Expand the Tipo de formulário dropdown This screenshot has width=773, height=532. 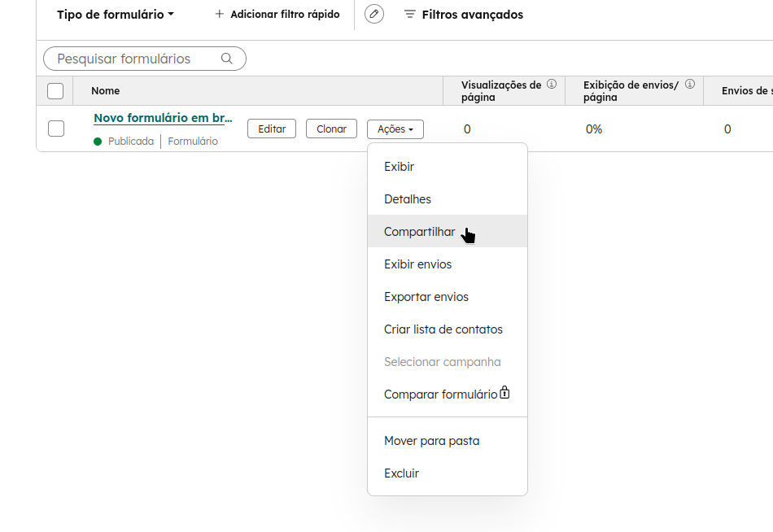tap(116, 15)
